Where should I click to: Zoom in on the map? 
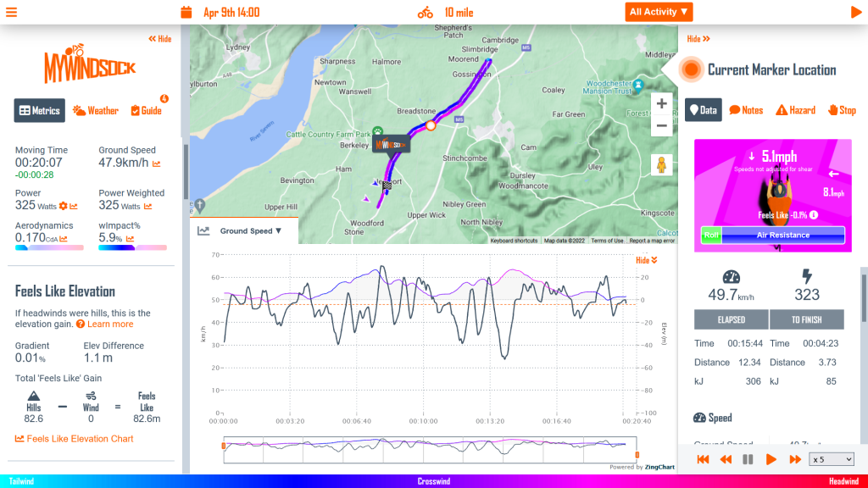(661, 103)
